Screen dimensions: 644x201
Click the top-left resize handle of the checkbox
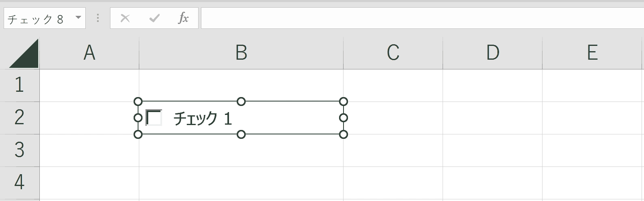(x=138, y=101)
